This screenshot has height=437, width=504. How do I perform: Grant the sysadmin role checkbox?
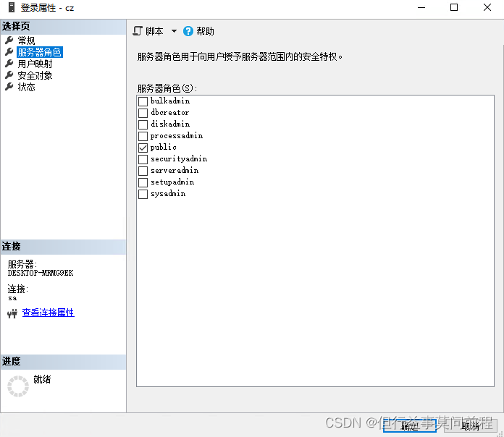(x=143, y=194)
